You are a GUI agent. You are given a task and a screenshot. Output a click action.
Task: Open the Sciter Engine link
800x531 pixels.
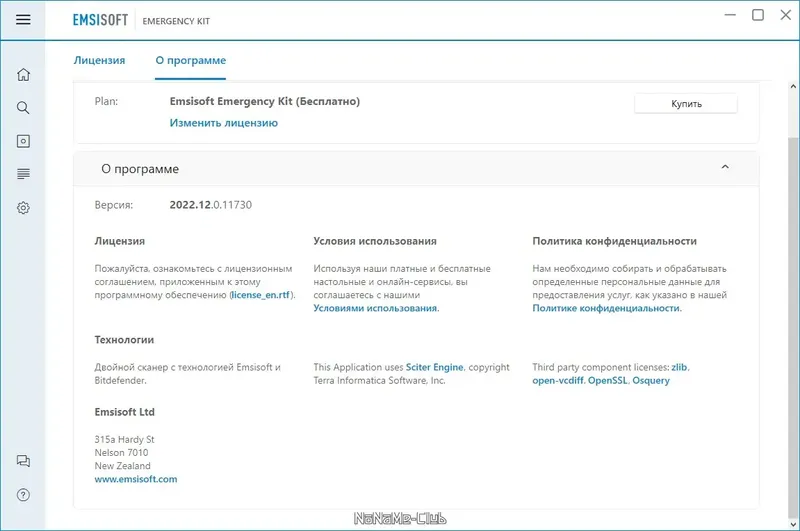click(x=434, y=367)
